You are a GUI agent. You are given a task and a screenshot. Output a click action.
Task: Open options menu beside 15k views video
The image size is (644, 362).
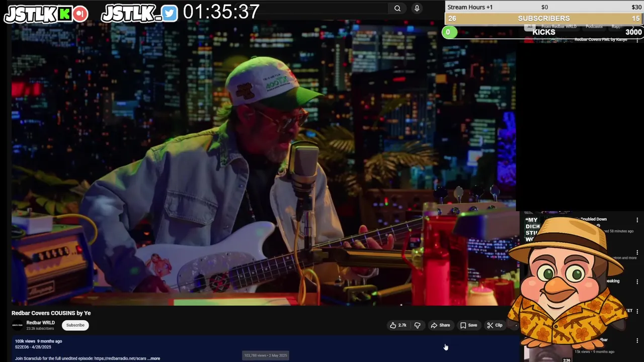point(637,341)
